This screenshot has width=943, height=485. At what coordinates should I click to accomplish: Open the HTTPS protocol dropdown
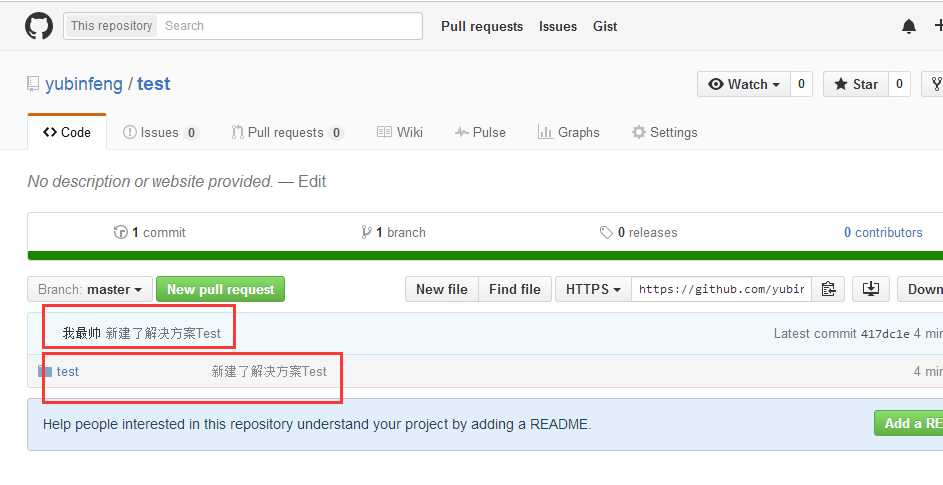593,289
